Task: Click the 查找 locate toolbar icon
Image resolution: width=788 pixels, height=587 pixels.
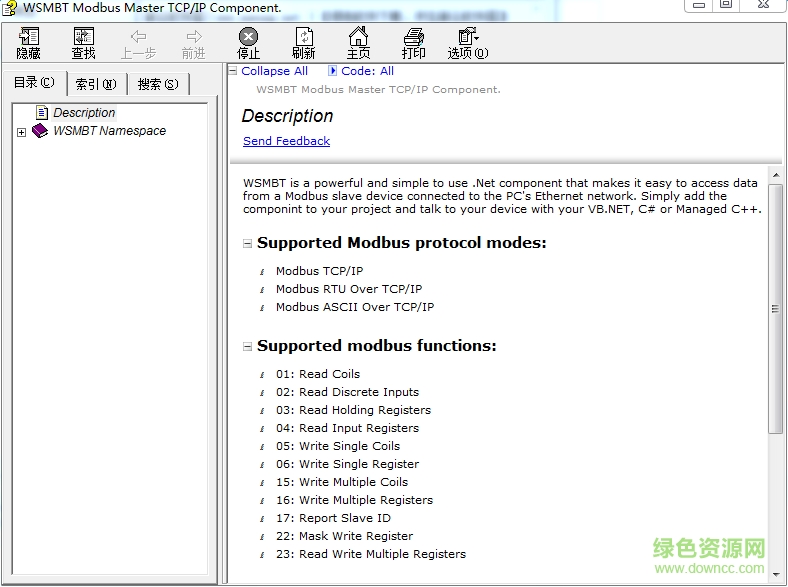Action: 83,43
